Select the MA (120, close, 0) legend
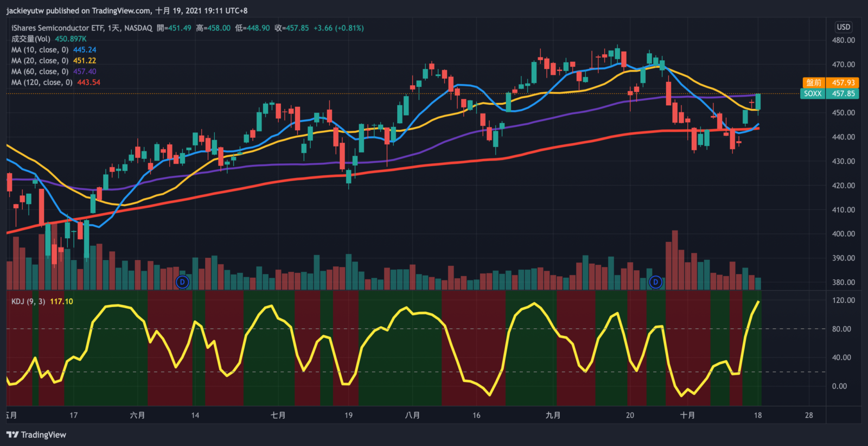The width and height of the screenshot is (868, 446). (42, 82)
